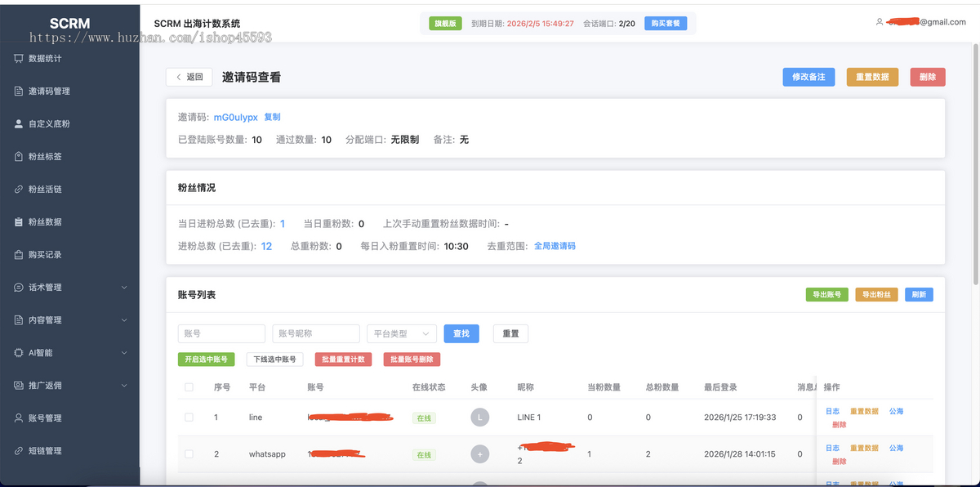The height and width of the screenshot is (487, 980).
Task: Click the 购买套餐 button
Action: click(x=666, y=24)
